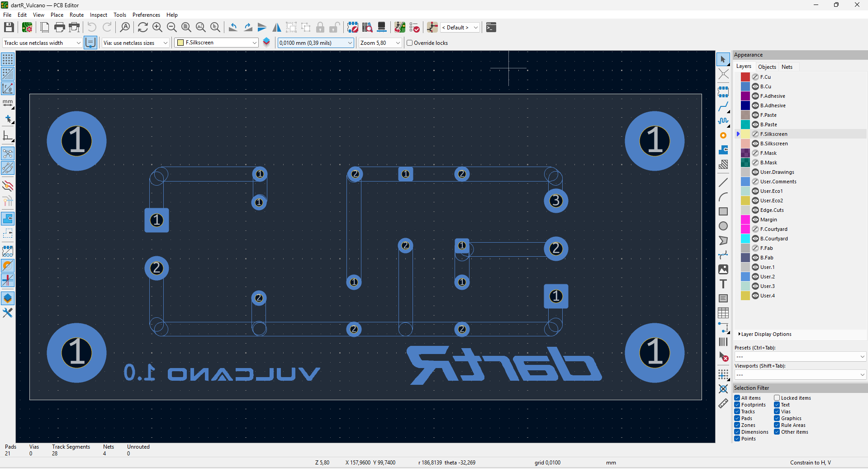Open the Scripting console icon
Screen dimensions: 868x469
click(x=491, y=27)
